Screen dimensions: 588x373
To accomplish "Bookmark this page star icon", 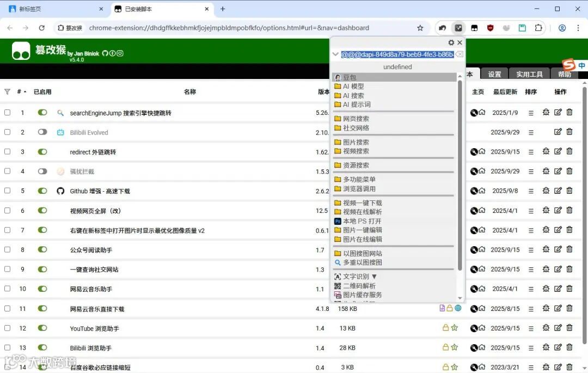I will point(420,28).
